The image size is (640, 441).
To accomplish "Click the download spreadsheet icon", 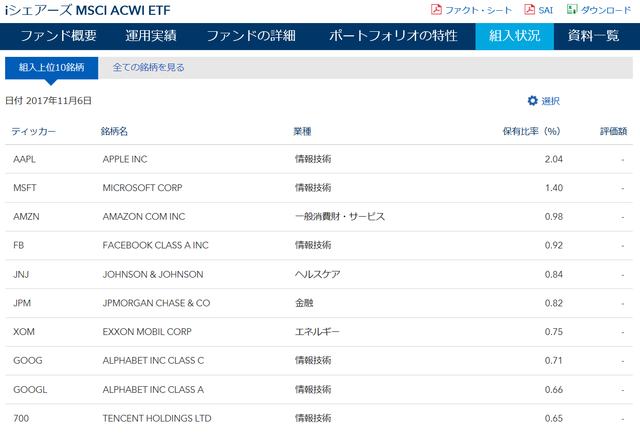I will point(572,10).
